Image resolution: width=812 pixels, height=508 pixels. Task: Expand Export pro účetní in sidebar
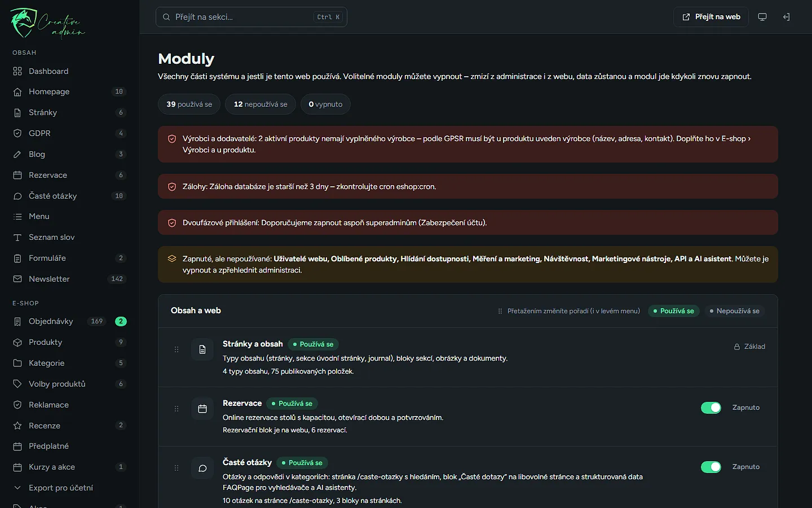point(69,488)
